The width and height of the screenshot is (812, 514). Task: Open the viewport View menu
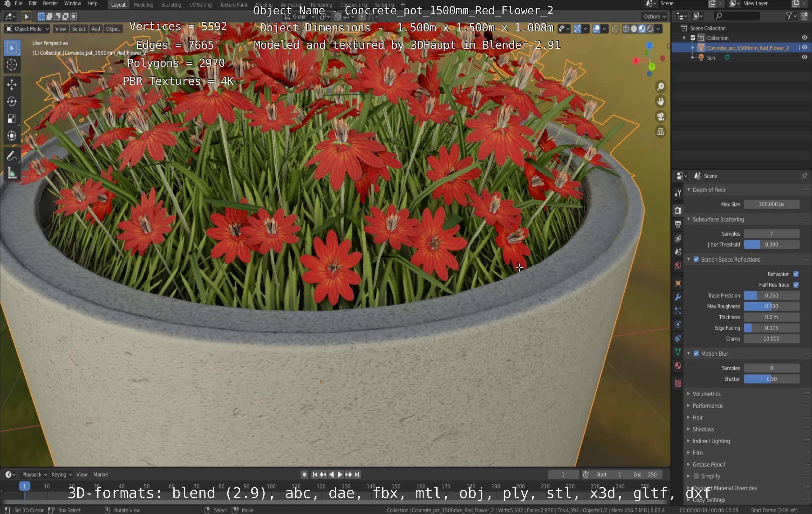tap(60, 29)
